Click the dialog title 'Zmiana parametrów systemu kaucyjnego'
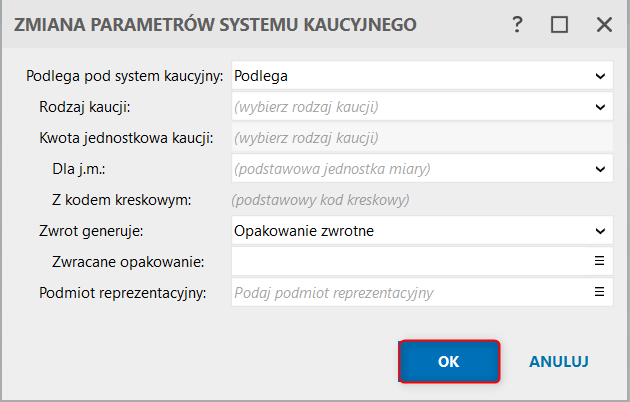 214,25
